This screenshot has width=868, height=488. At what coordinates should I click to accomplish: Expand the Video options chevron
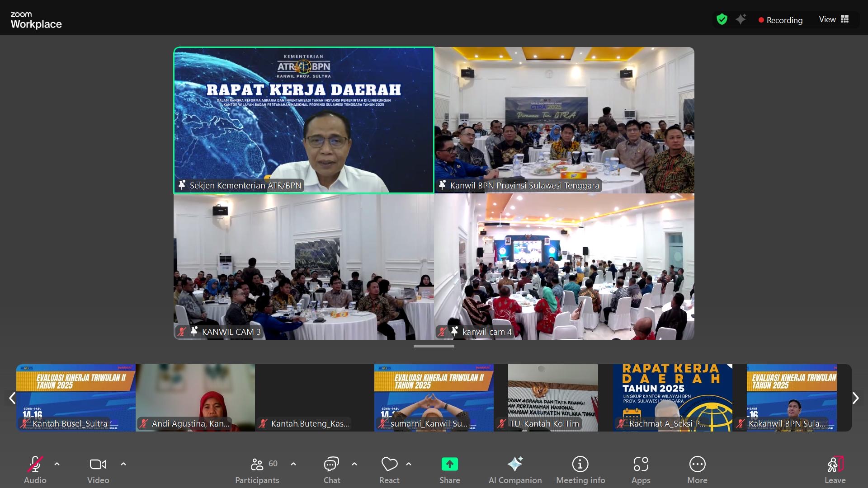[x=123, y=464]
